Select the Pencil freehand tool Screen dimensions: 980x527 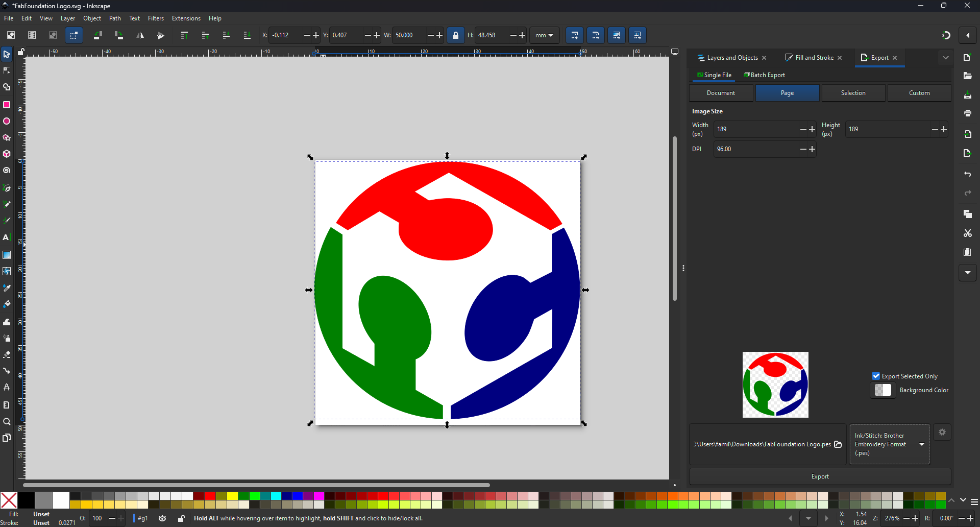pos(7,204)
